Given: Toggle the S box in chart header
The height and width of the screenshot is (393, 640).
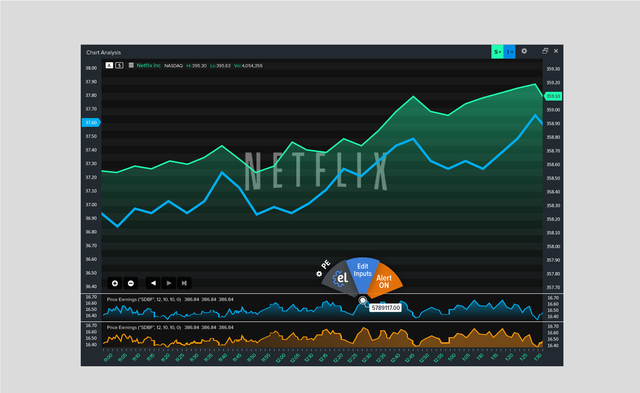Looking at the screenshot, I should pyautogui.click(x=119, y=65).
